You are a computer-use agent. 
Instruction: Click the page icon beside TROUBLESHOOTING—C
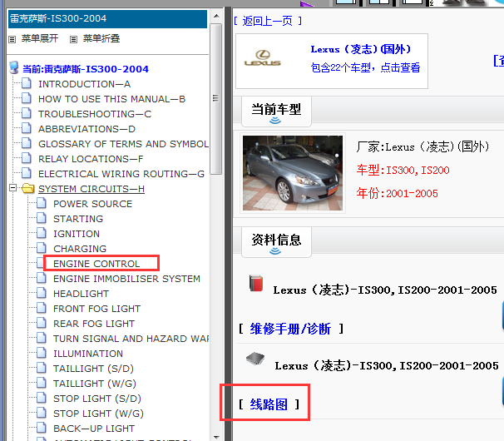pyautogui.click(x=27, y=113)
